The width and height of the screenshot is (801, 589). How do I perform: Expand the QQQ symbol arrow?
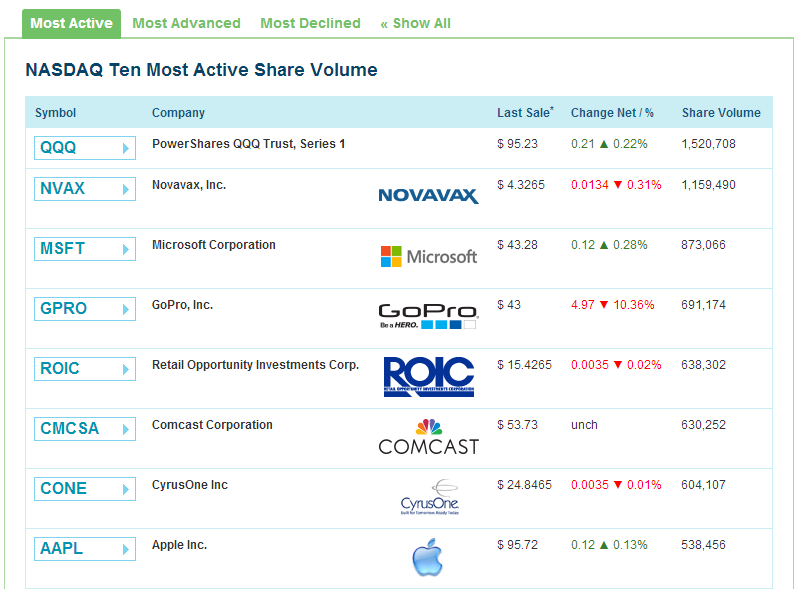(126, 149)
